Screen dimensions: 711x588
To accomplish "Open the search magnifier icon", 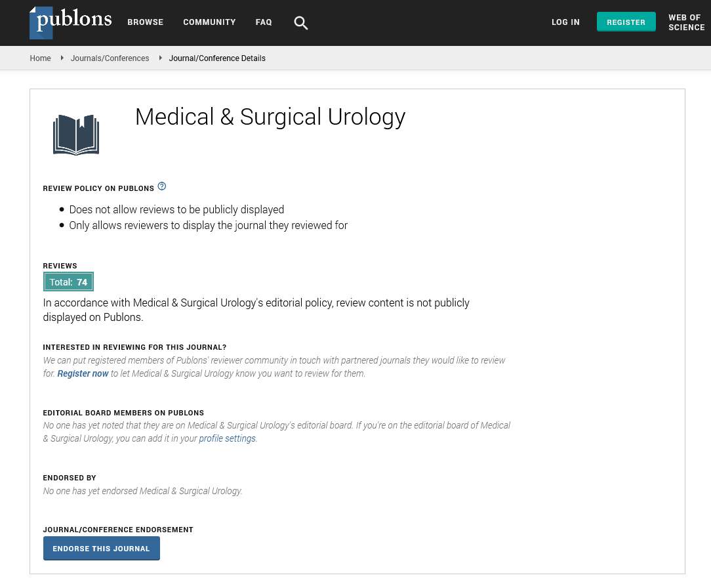I will [x=301, y=23].
